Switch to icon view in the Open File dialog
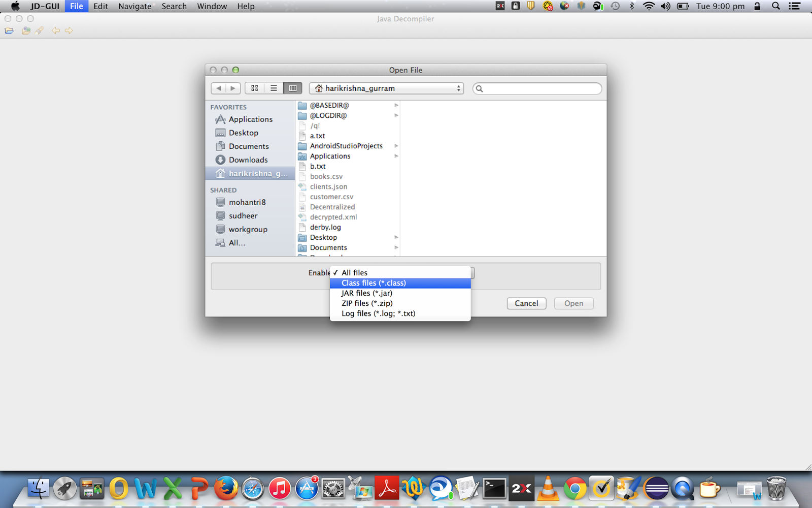This screenshot has height=508, width=812. (x=254, y=87)
